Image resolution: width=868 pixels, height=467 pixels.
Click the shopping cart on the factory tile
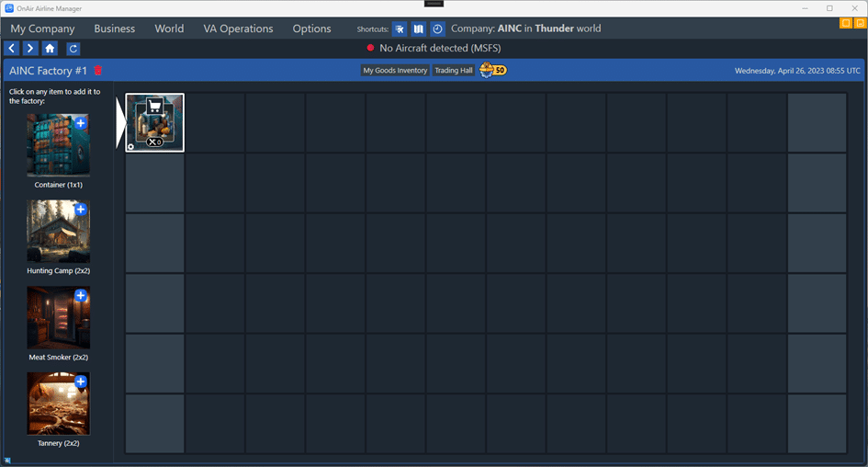(154, 106)
